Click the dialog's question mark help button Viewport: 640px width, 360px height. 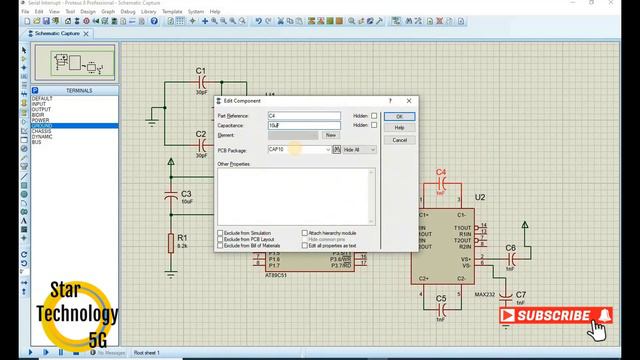[390, 101]
